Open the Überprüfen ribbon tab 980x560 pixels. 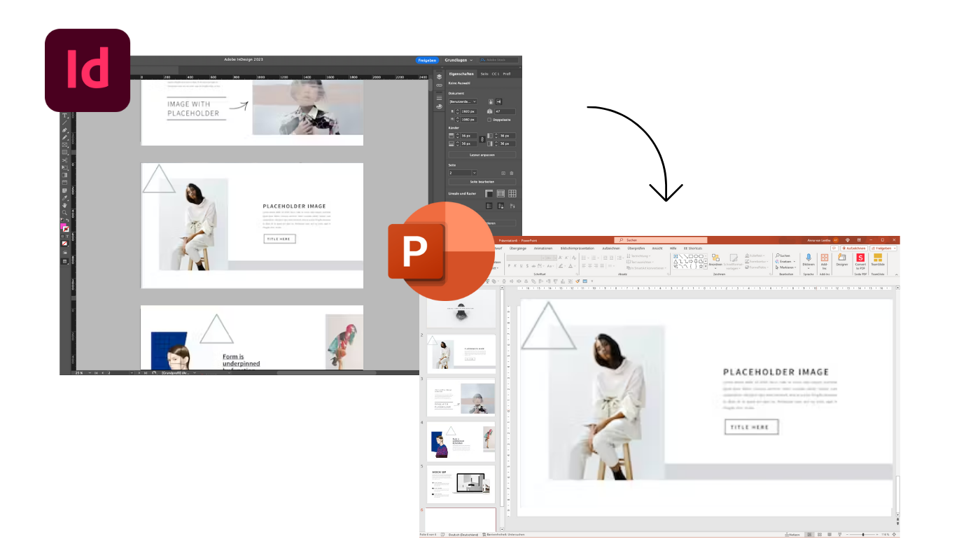click(x=636, y=248)
